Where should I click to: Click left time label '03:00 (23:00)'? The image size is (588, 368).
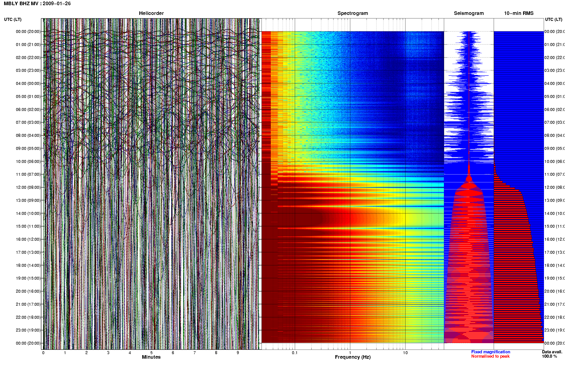(28, 70)
